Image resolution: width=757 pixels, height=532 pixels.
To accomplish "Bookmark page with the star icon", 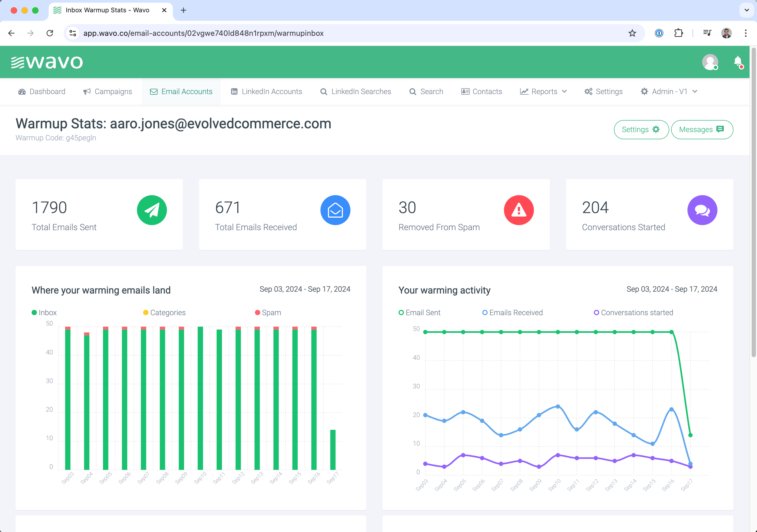I will [x=632, y=33].
